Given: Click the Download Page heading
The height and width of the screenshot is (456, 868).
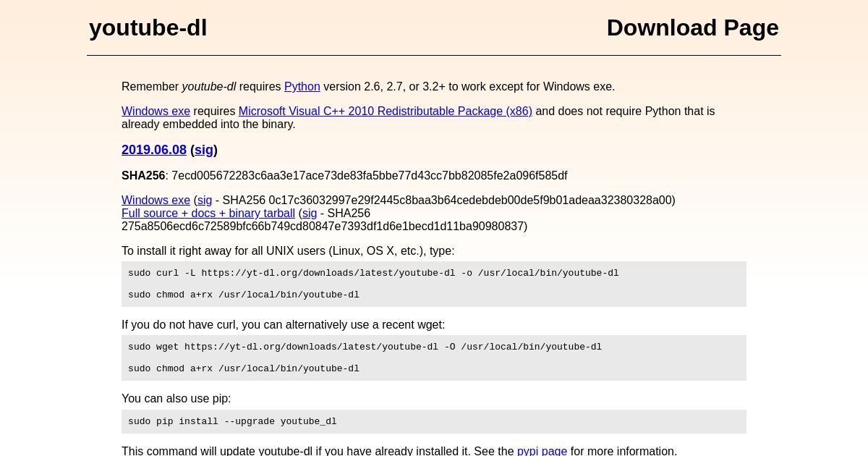Looking at the screenshot, I should (693, 28).
